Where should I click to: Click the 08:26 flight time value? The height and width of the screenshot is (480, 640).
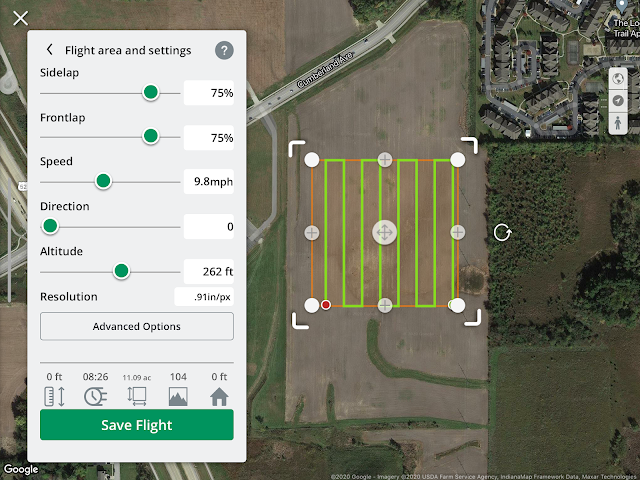click(x=96, y=376)
